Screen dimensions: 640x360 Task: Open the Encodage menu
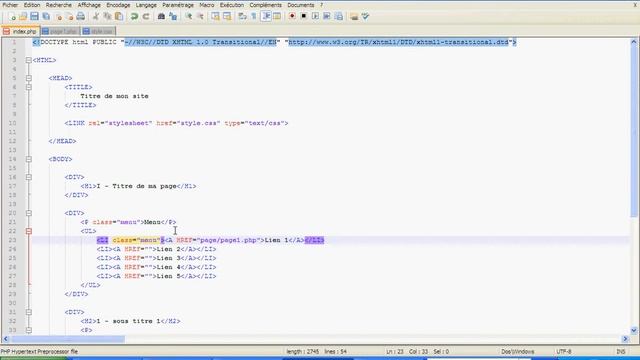click(118, 5)
